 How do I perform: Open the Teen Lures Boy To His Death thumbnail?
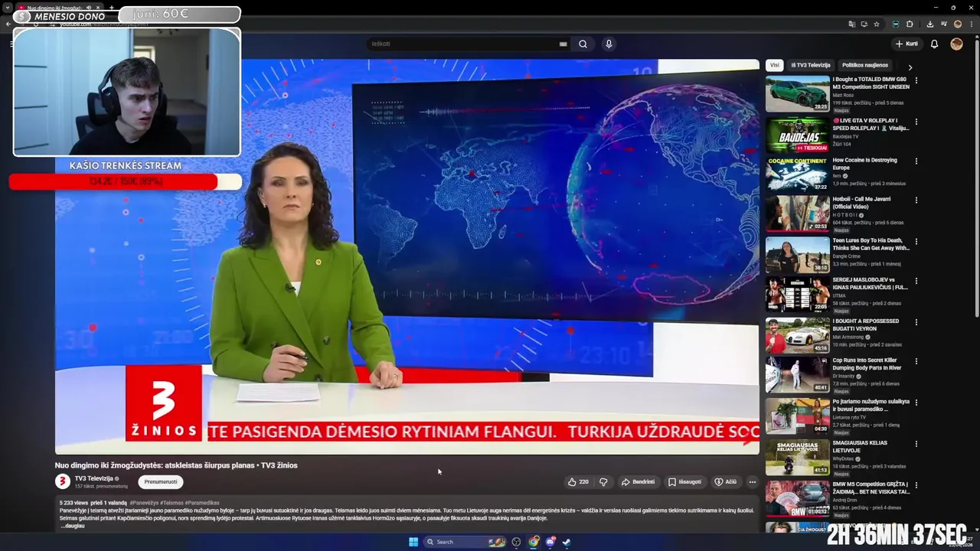click(x=798, y=255)
